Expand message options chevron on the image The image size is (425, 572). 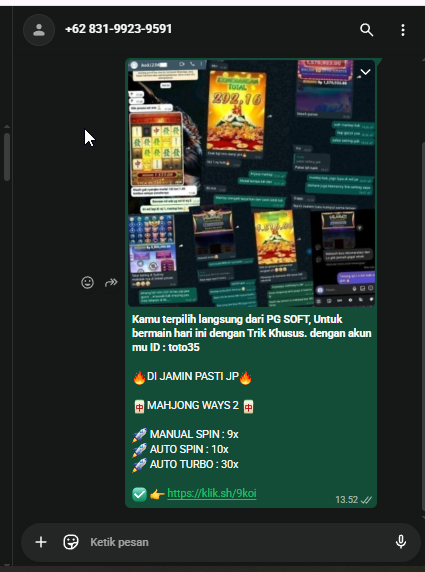(365, 72)
